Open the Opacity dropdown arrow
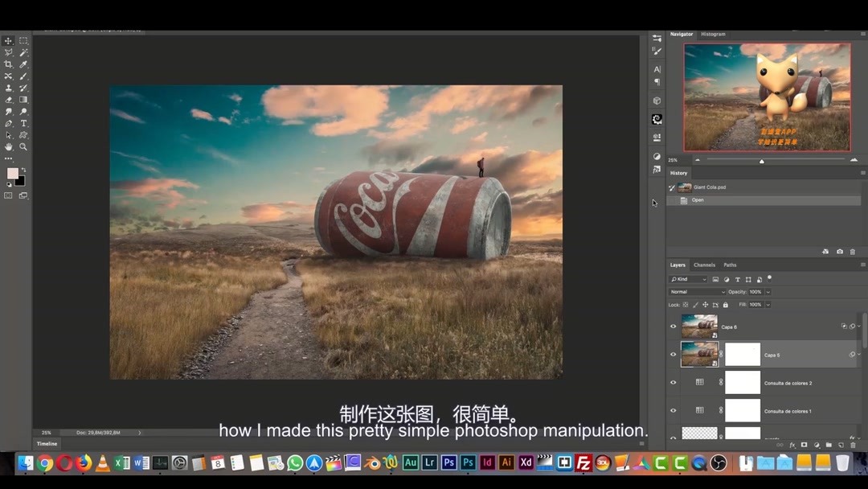The height and width of the screenshot is (489, 868). coord(768,290)
